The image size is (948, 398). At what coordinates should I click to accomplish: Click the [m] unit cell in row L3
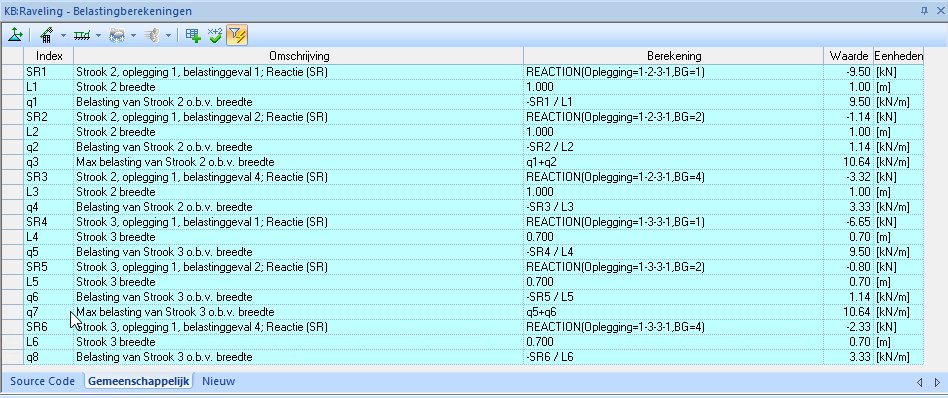898,192
